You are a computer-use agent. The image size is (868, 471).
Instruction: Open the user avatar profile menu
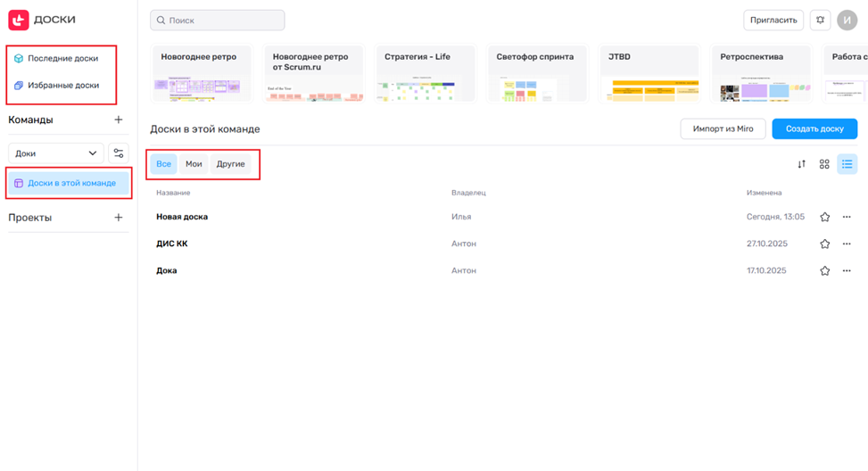847,20
